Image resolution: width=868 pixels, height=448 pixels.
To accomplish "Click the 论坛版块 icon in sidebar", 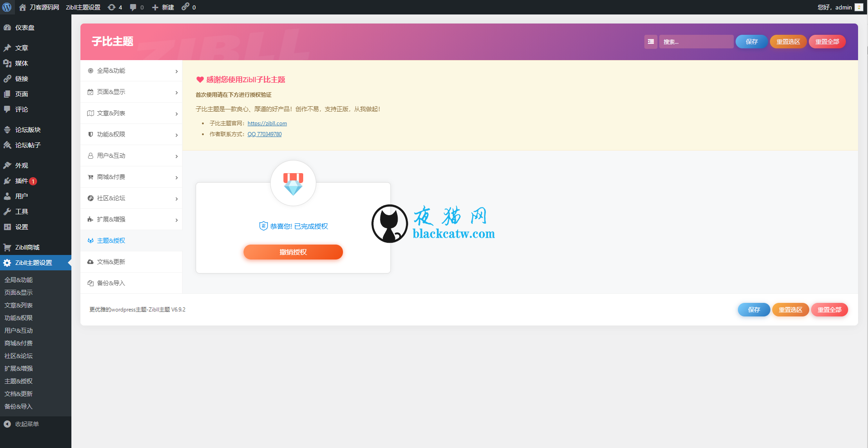I will pos(7,130).
